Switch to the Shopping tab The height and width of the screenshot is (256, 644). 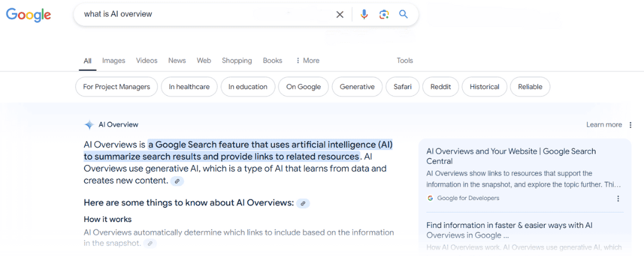(237, 61)
